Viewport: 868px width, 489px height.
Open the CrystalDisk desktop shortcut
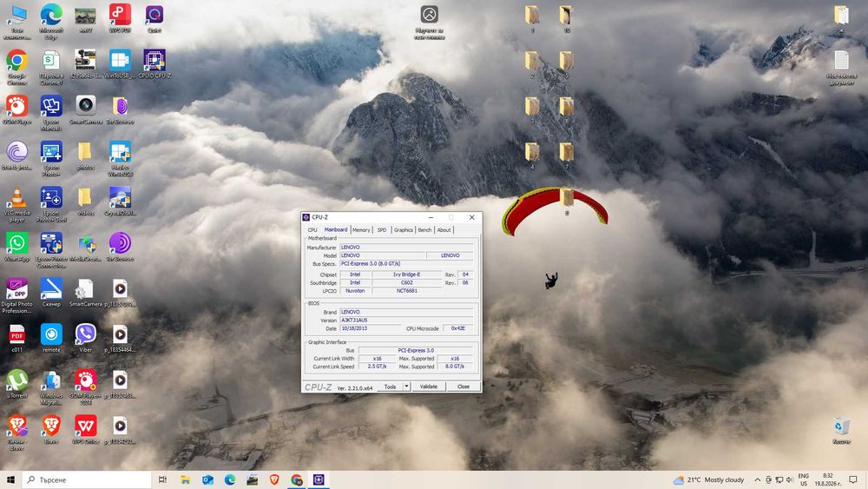coord(120,201)
